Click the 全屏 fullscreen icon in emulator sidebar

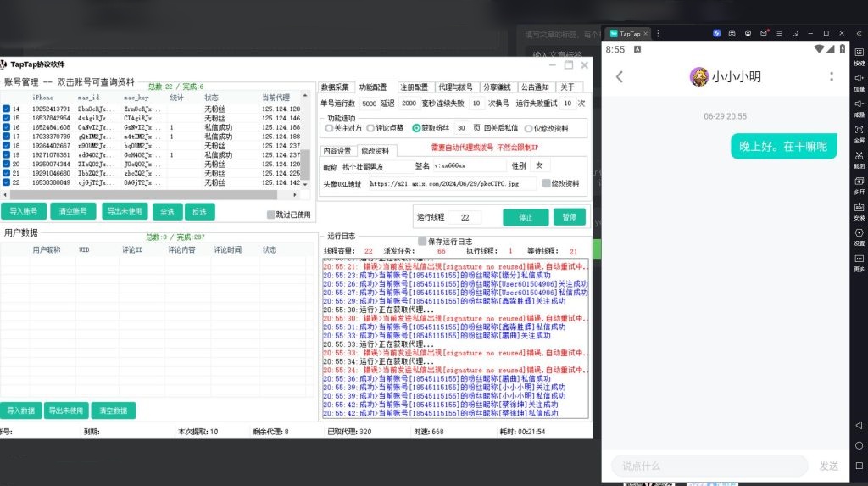coord(859,129)
